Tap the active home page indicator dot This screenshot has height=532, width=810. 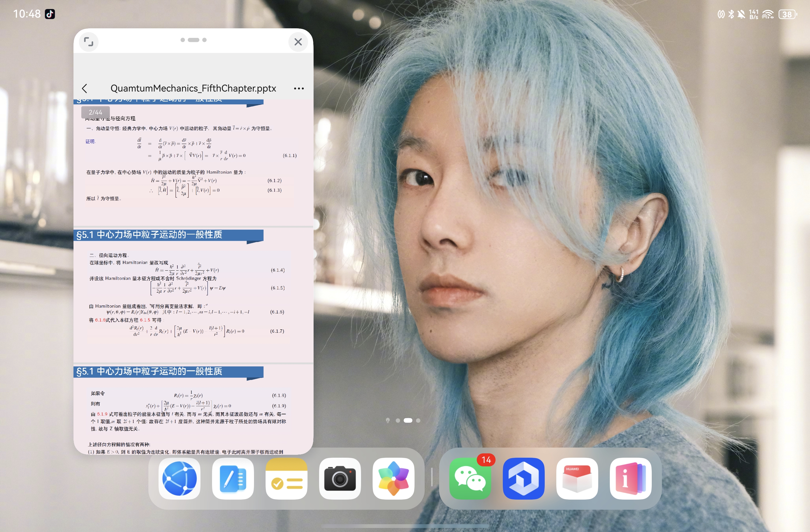click(x=408, y=420)
